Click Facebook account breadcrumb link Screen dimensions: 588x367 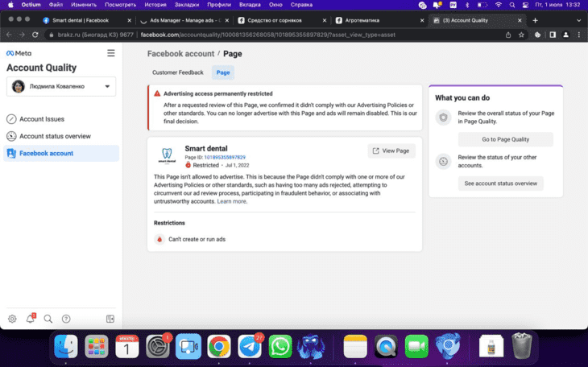(x=180, y=54)
